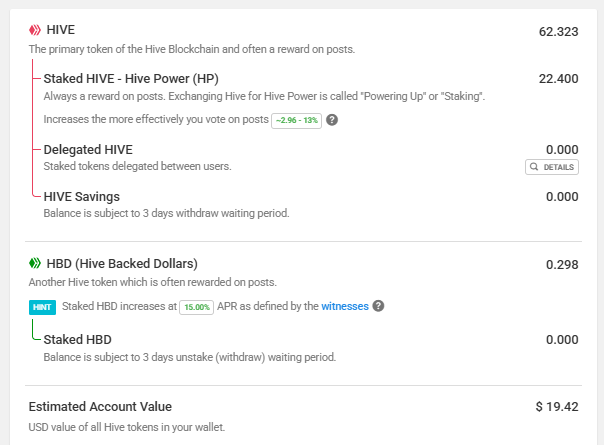Screen dimensions: 604x445
Task: Click the HBD balance 0.298
Action: 562,265
